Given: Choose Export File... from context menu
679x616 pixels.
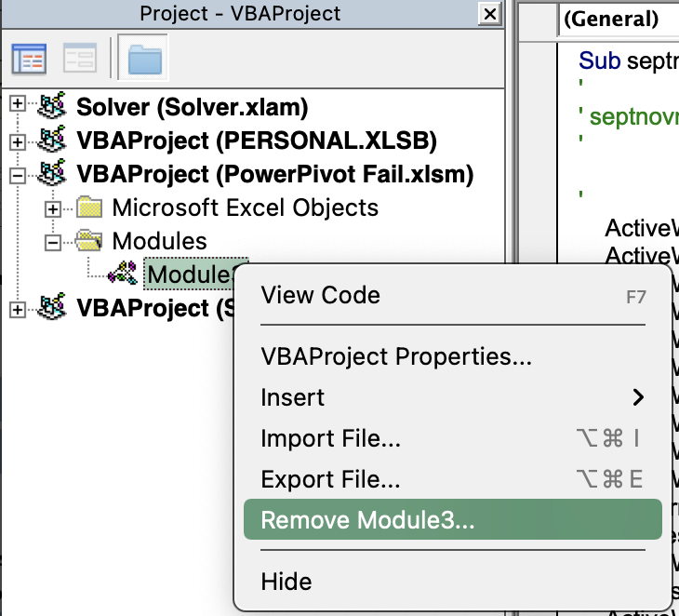Looking at the screenshot, I should [x=453, y=478].
